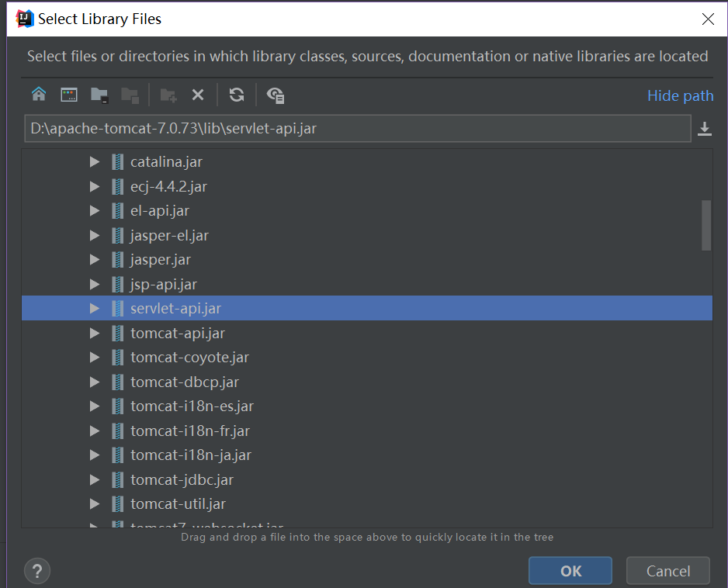Click the path text field
728x588 pixels.
point(358,129)
